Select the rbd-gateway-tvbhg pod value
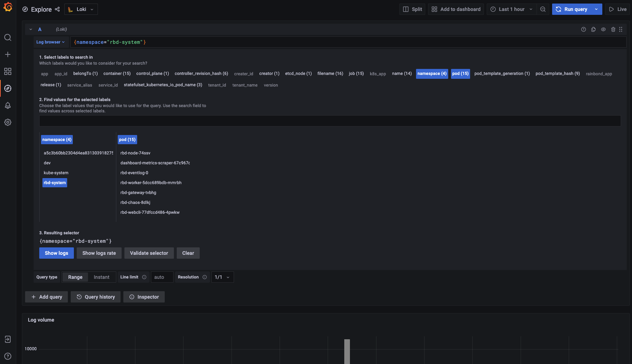 tap(138, 193)
